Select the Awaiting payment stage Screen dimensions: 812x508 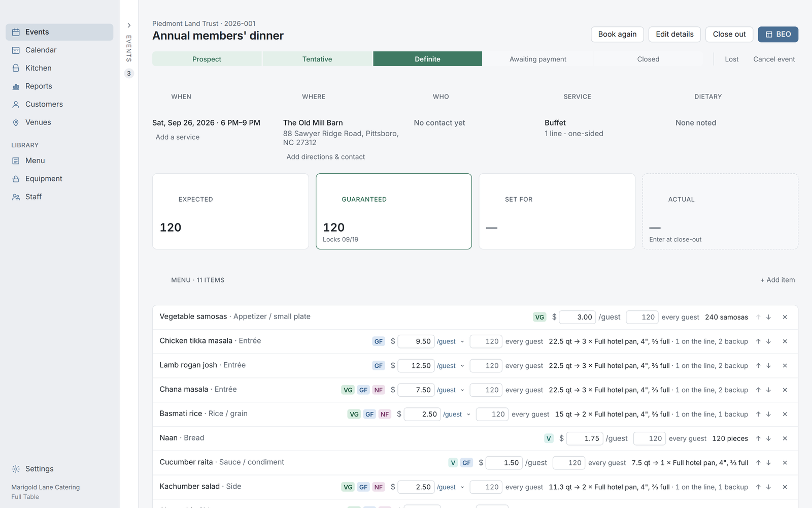click(x=538, y=59)
